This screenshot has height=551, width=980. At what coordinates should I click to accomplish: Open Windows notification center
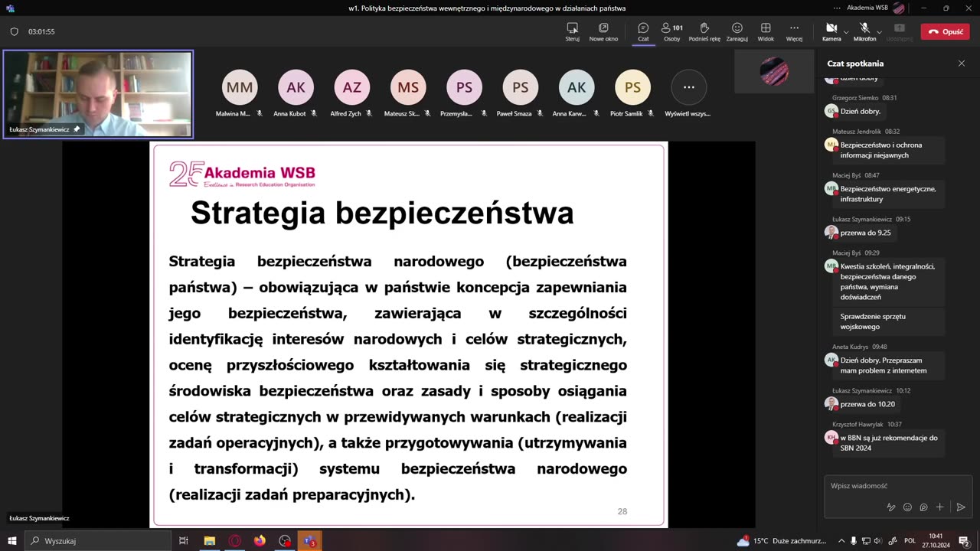[x=965, y=541]
